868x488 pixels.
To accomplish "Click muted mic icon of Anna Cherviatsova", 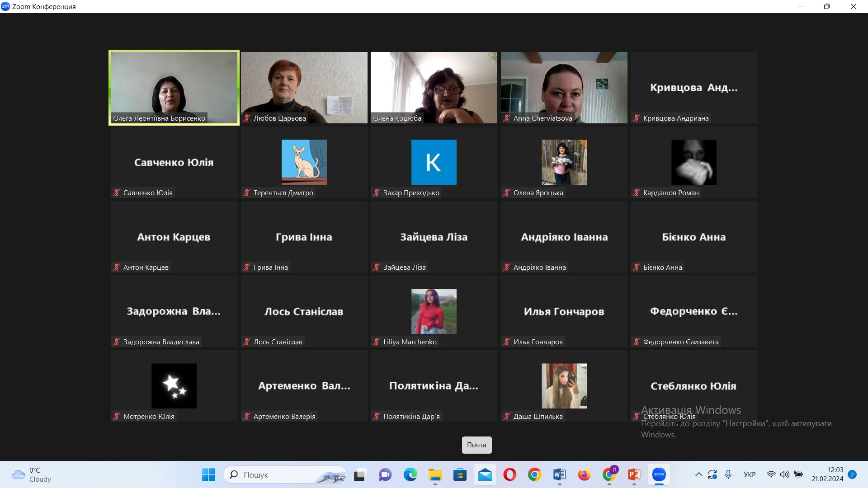I will point(507,118).
